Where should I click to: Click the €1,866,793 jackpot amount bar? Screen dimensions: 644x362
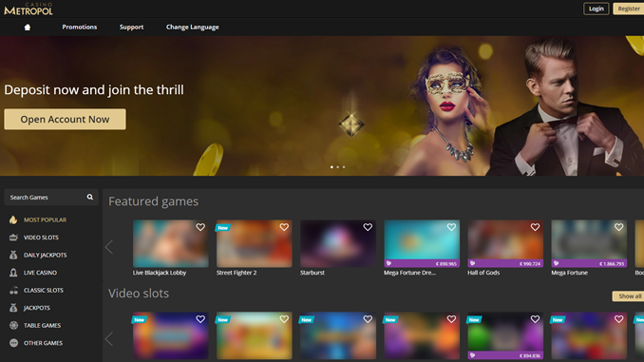tap(589, 263)
